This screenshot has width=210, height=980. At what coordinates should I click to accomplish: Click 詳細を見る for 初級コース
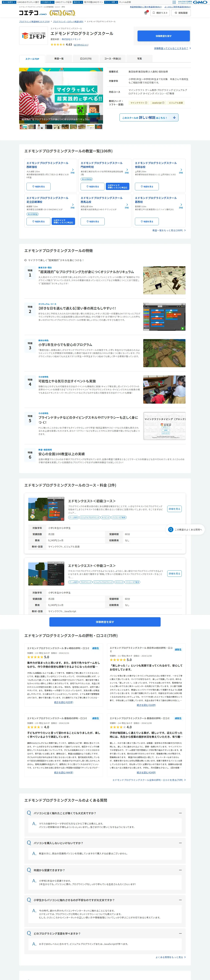coord(175,509)
